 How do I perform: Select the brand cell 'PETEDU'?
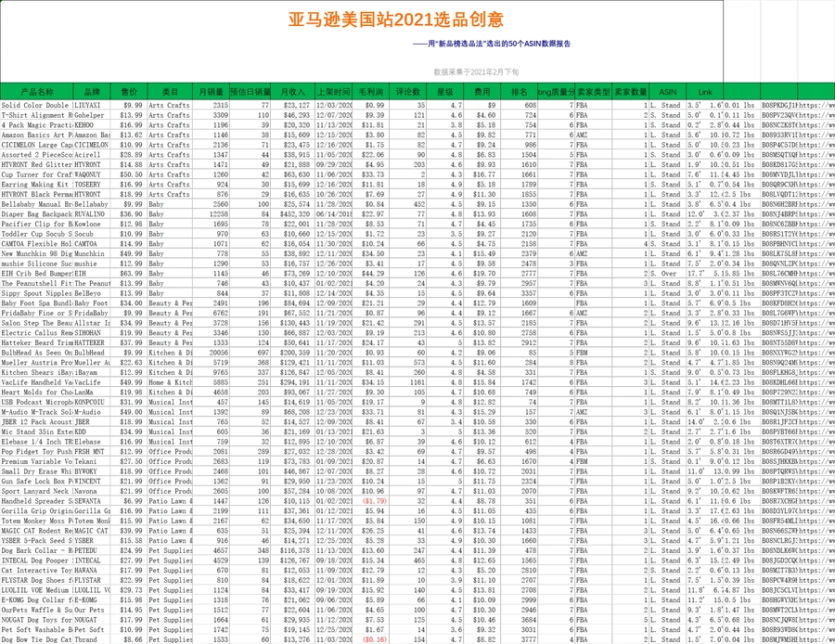click(92, 551)
